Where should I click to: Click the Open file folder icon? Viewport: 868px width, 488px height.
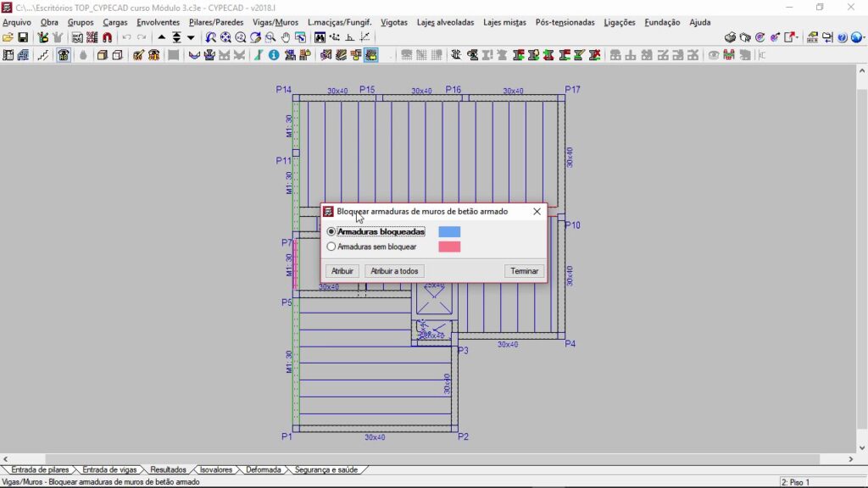[8, 37]
